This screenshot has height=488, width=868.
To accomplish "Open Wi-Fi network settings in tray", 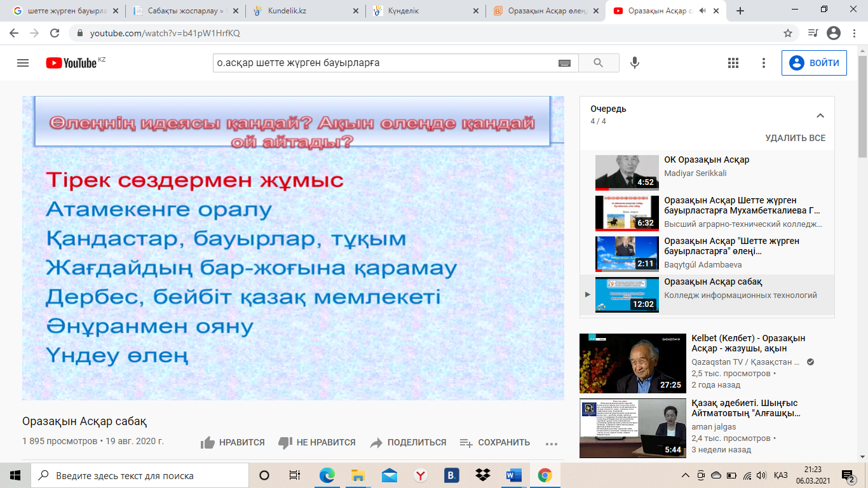I will [x=747, y=475].
